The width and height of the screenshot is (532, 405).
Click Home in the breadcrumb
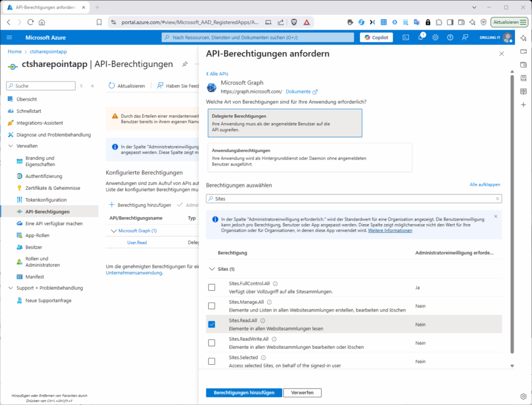click(15, 51)
